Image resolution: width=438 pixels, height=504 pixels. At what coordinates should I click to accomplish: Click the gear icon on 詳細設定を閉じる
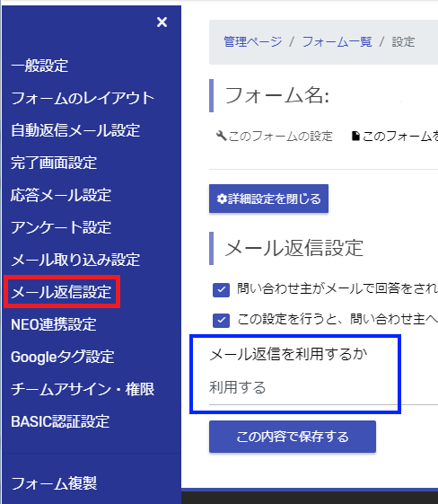(222, 199)
